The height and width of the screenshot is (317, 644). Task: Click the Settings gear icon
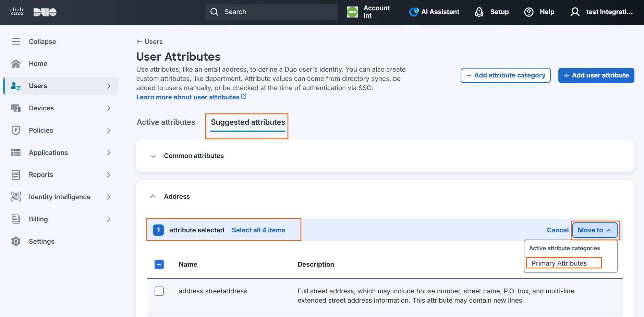click(x=16, y=241)
